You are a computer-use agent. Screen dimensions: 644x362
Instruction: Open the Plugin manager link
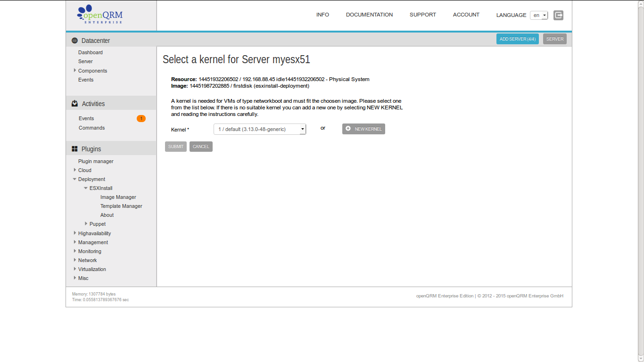[x=96, y=161]
